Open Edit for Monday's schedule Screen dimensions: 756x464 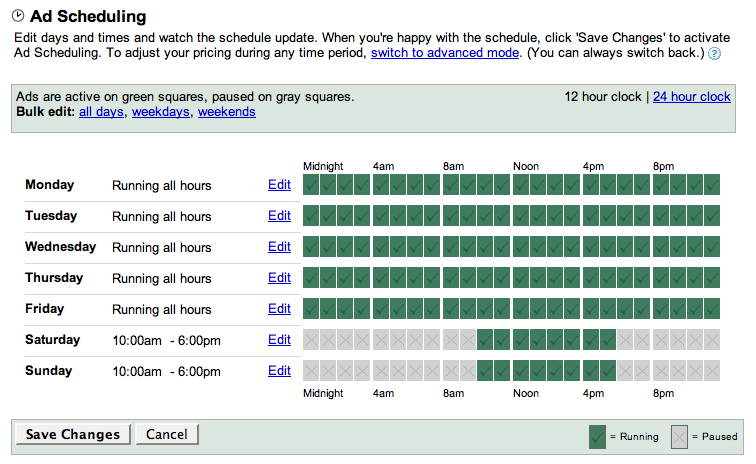pyautogui.click(x=279, y=185)
